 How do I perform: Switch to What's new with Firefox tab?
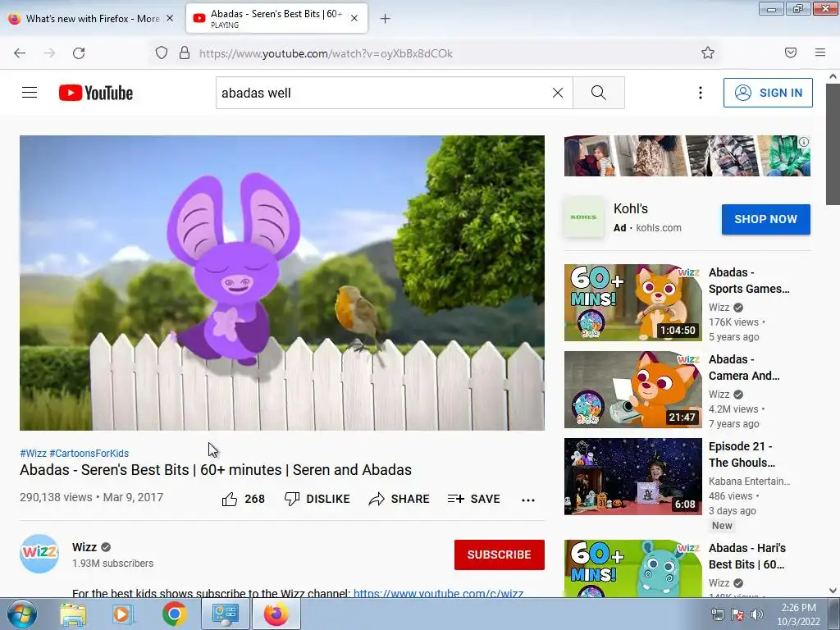91,18
